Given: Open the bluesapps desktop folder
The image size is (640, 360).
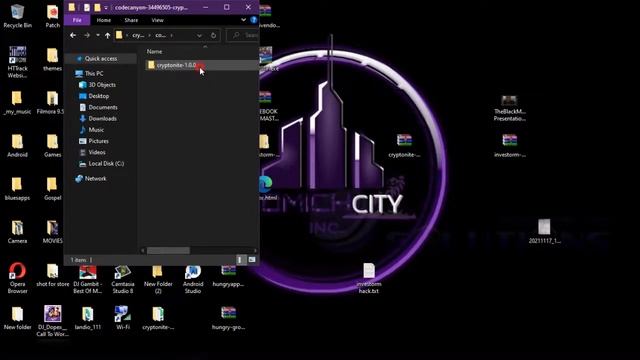Looking at the screenshot, I should (17, 189).
